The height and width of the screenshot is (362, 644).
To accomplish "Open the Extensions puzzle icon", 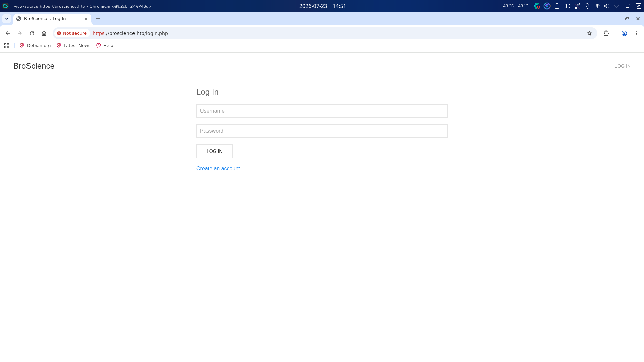I will point(606,33).
